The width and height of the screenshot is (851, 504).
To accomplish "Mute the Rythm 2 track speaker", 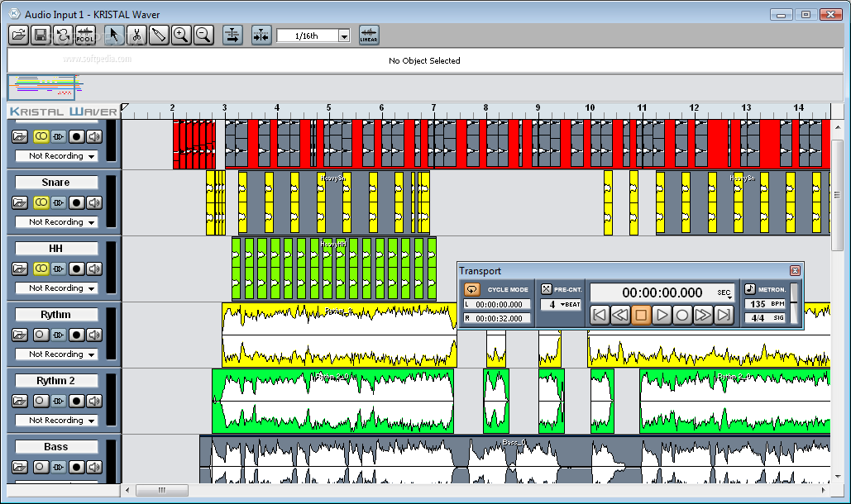I will [94, 401].
